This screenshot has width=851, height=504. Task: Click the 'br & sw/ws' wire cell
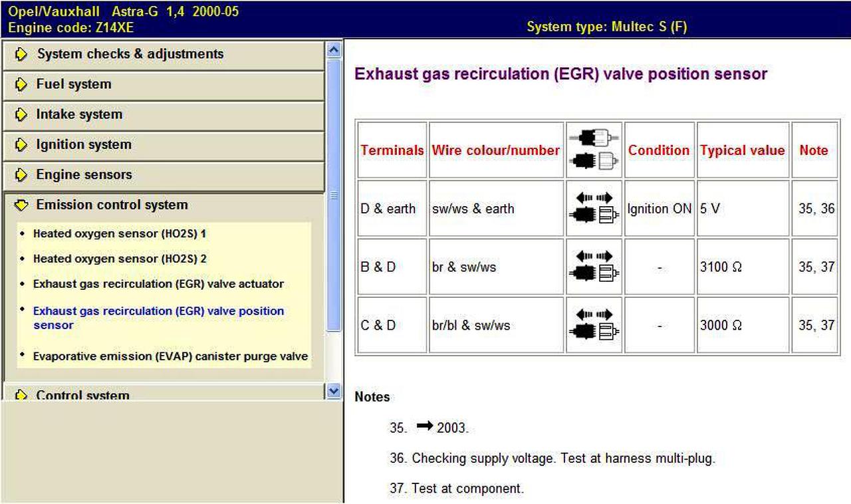[496, 267]
